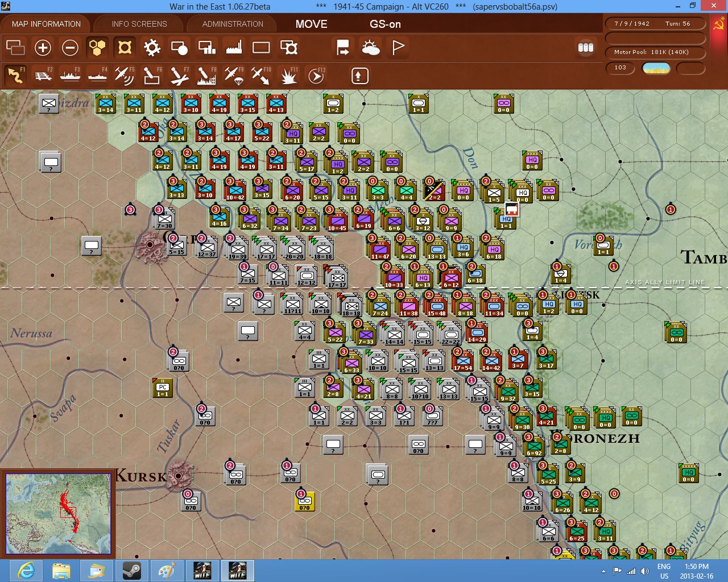Pick the F7 bomb airfield mode
Viewport: 728px width, 582px height.
(179, 76)
